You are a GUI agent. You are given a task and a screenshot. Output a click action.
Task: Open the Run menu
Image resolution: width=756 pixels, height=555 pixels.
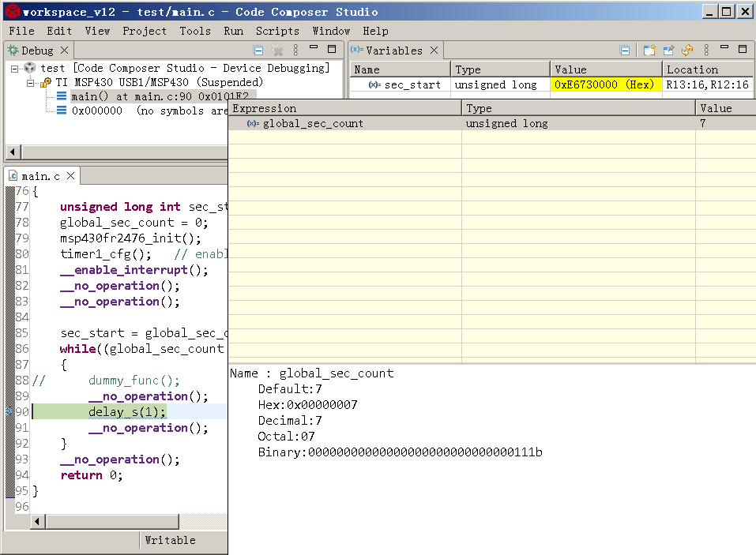click(x=233, y=31)
